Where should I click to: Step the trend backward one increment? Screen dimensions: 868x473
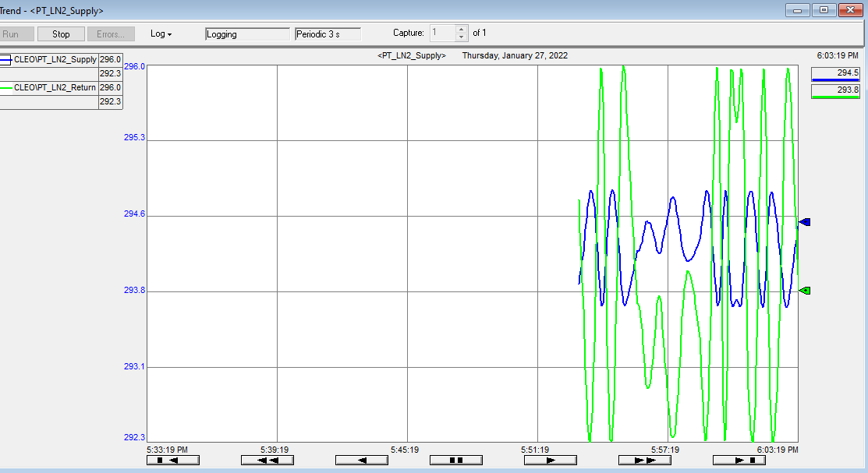pyautogui.click(x=362, y=460)
